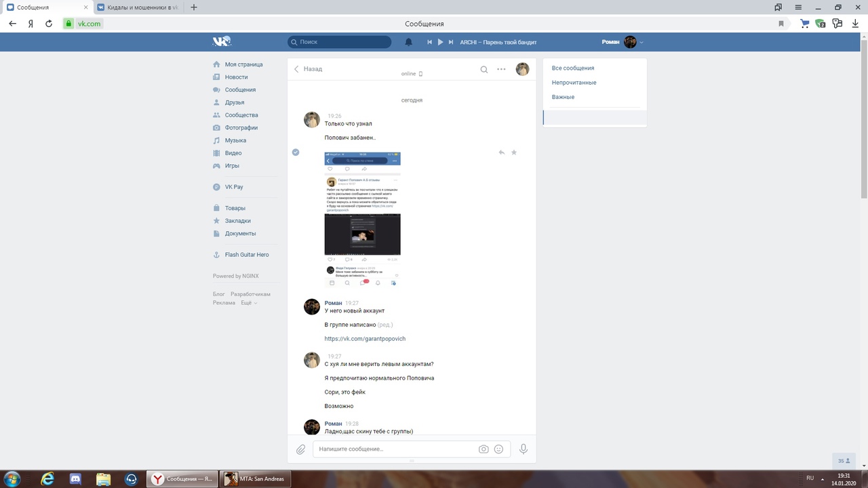Open Друзья in the left sidebar
Screen dimensions: 868x488
(x=235, y=102)
